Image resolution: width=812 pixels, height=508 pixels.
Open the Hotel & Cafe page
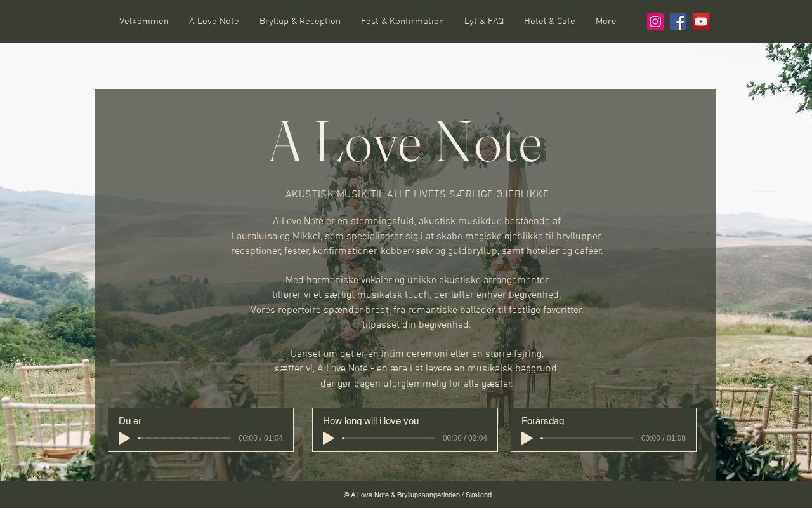pos(549,22)
